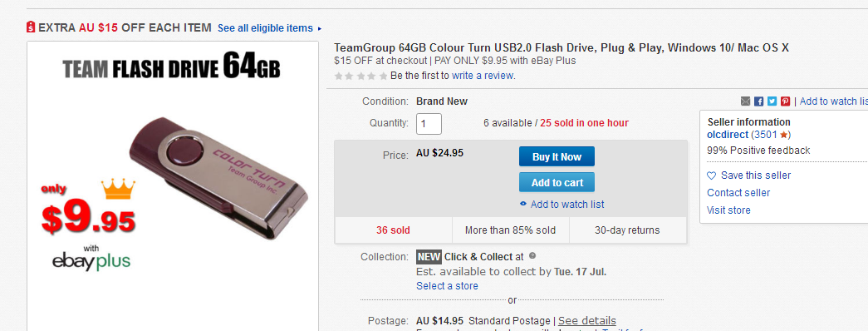
Task: Share listing via email icon
Action: point(746,101)
